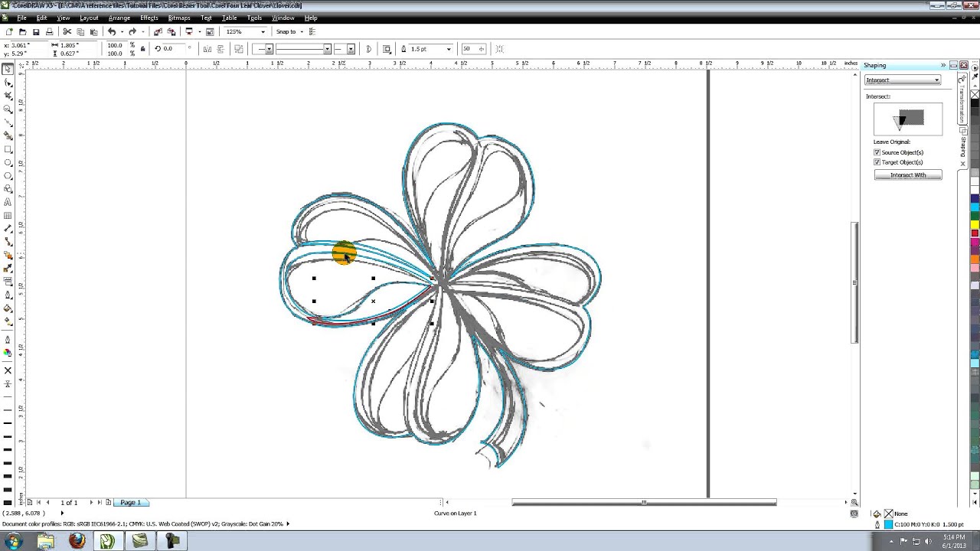Click the rotation angle input field
This screenshot has width=980, height=551.
pos(172,49)
